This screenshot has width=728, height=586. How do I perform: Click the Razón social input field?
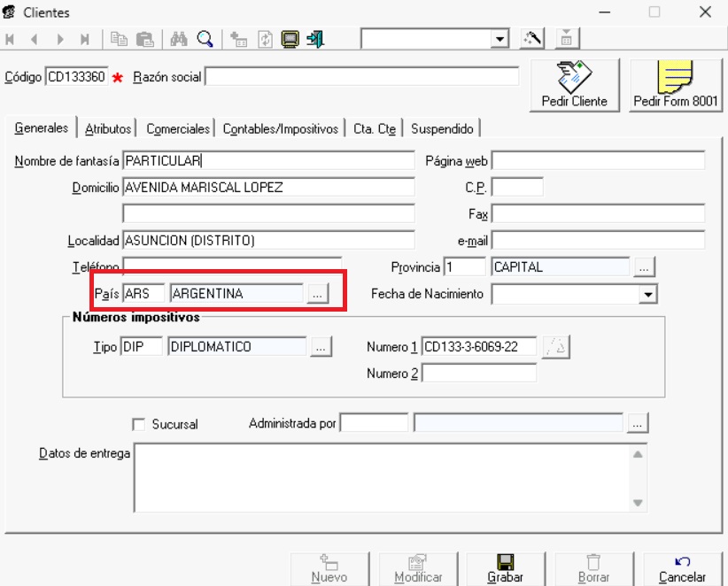coord(361,77)
